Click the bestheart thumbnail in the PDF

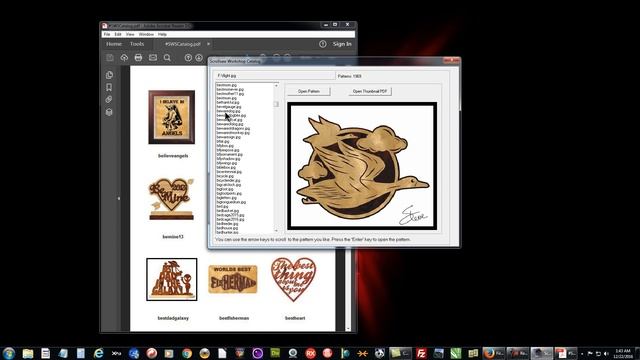(x=293, y=280)
